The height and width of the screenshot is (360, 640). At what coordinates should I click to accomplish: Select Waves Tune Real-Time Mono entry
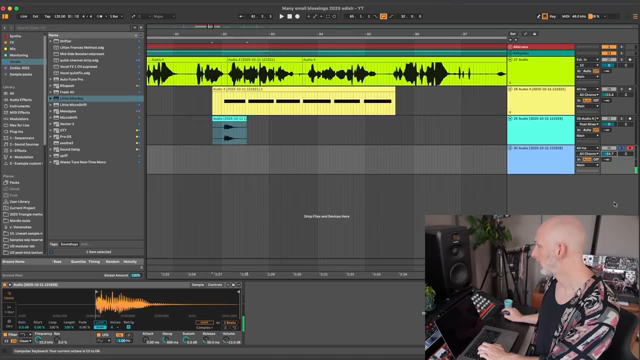coord(82,162)
